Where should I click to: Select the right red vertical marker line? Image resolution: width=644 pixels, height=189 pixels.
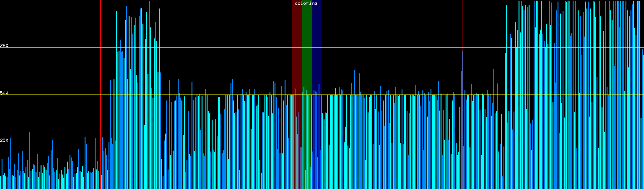coord(463,31)
